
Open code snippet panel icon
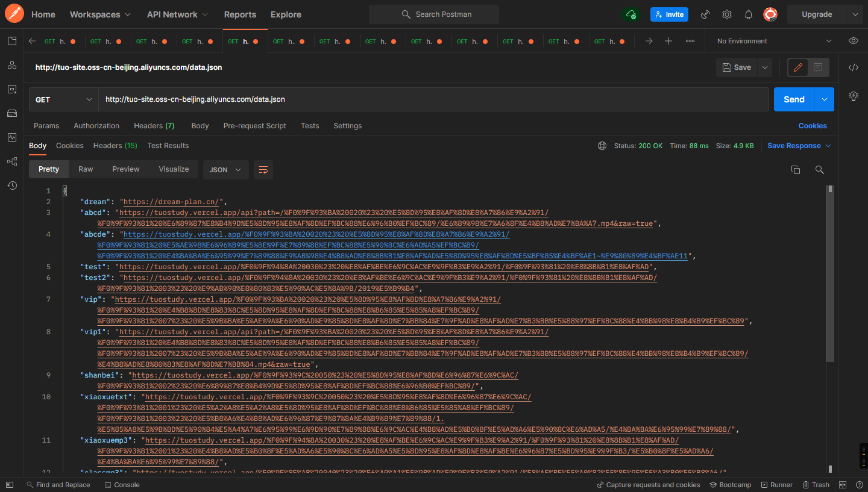854,67
